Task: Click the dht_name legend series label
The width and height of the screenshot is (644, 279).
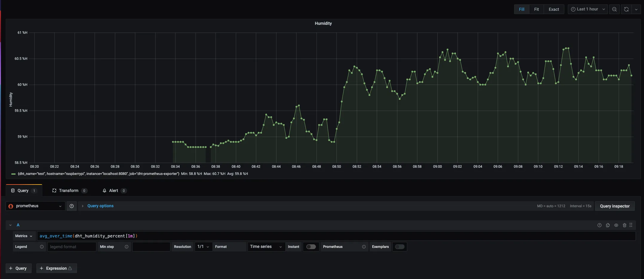Action: pyautogui.click(x=99, y=174)
